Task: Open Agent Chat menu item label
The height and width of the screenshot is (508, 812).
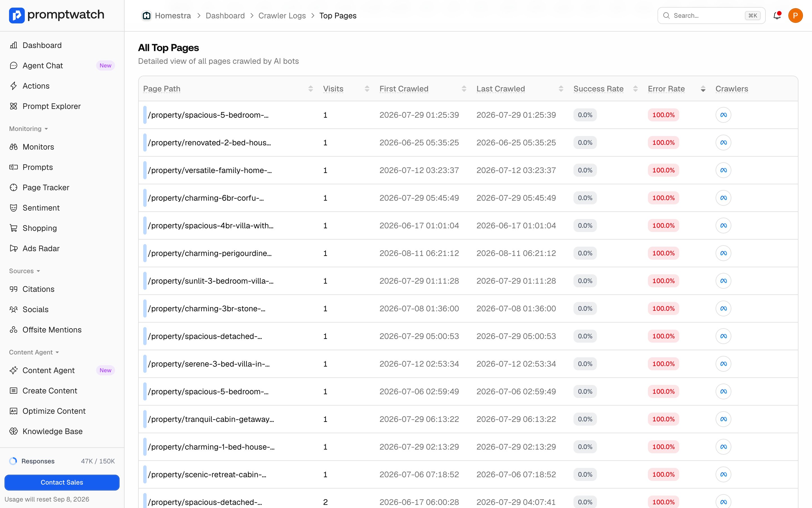Action: [43, 65]
